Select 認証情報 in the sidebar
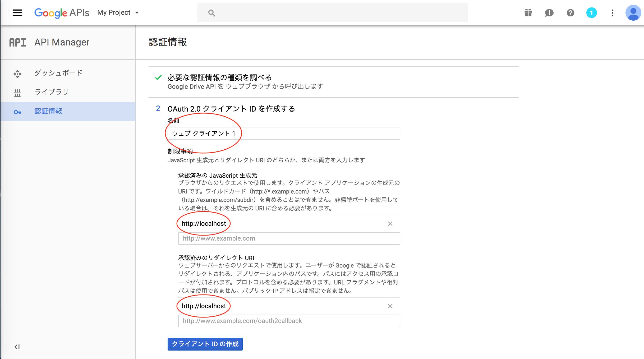The width and height of the screenshot is (644, 359). (x=48, y=111)
